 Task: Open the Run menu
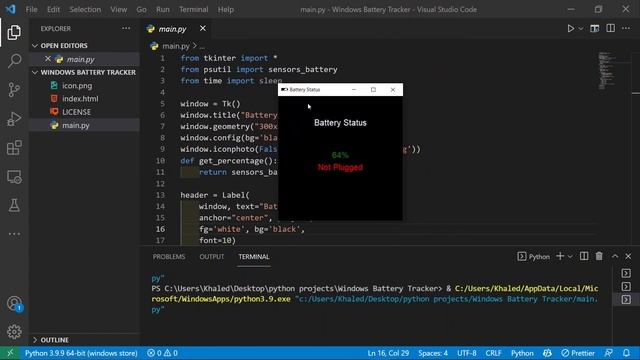(162, 9)
